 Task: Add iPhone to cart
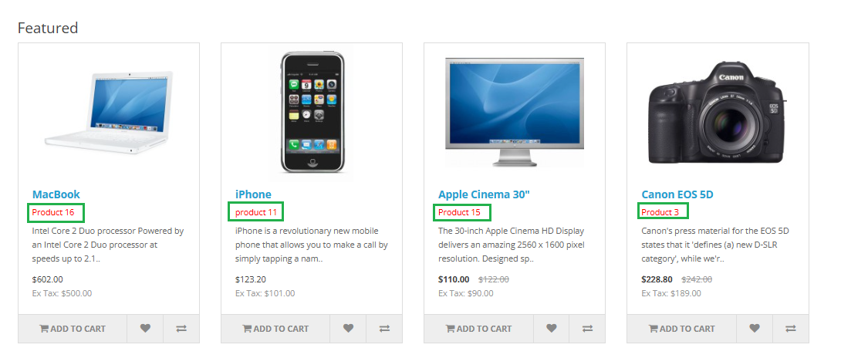click(x=275, y=329)
